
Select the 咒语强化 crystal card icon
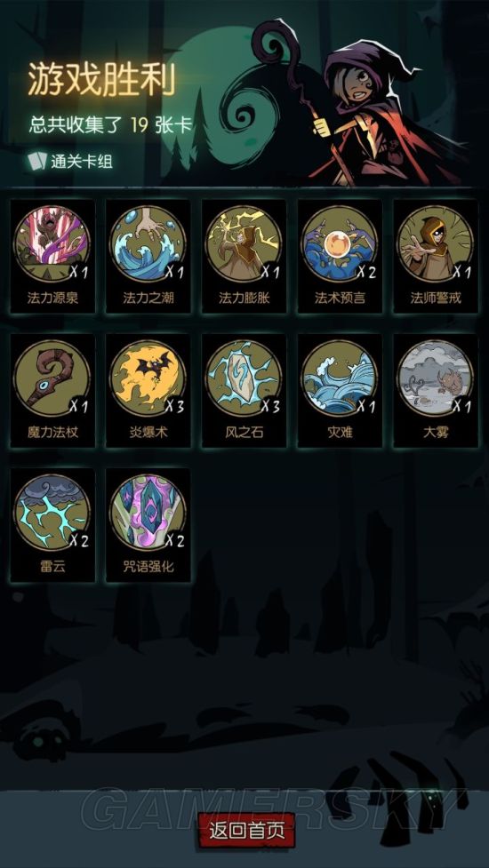148,513
